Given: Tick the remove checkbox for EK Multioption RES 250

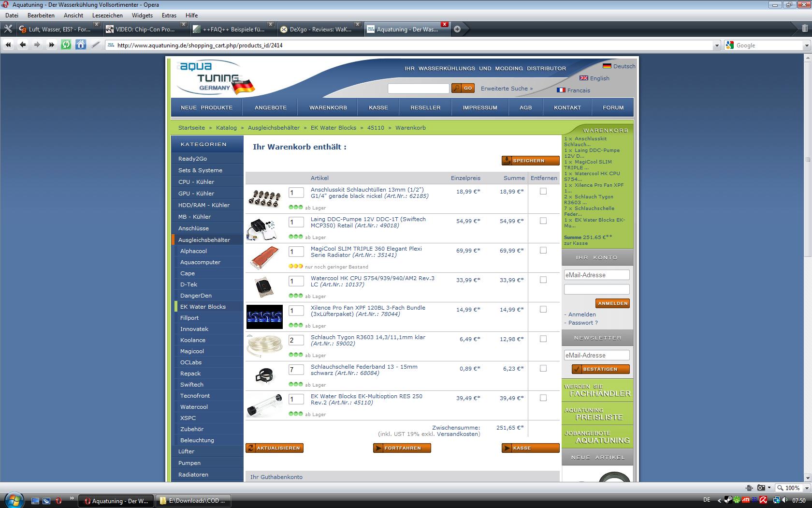Looking at the screenshot, I should click(x=543, y=398).
